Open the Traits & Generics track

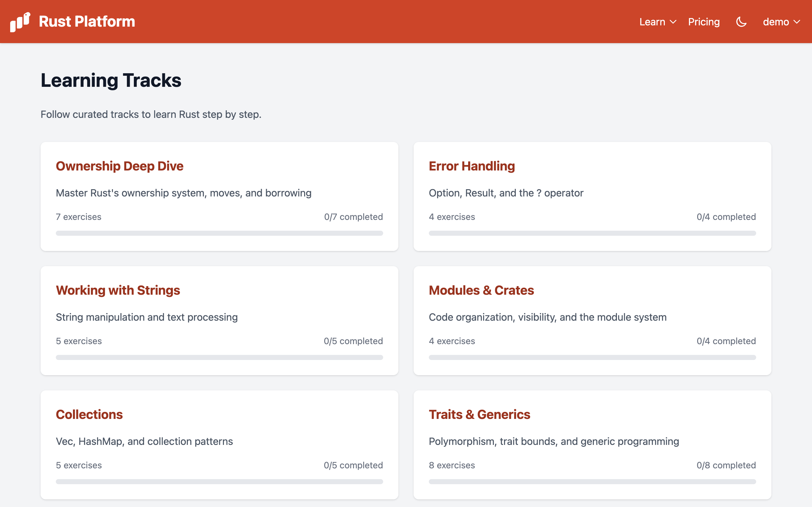[x=479, y=414]
